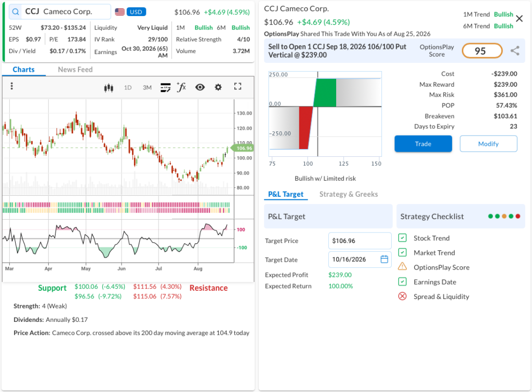Click the Modify button
Viewport: 532px width, 392px height.
click(488, 144)
